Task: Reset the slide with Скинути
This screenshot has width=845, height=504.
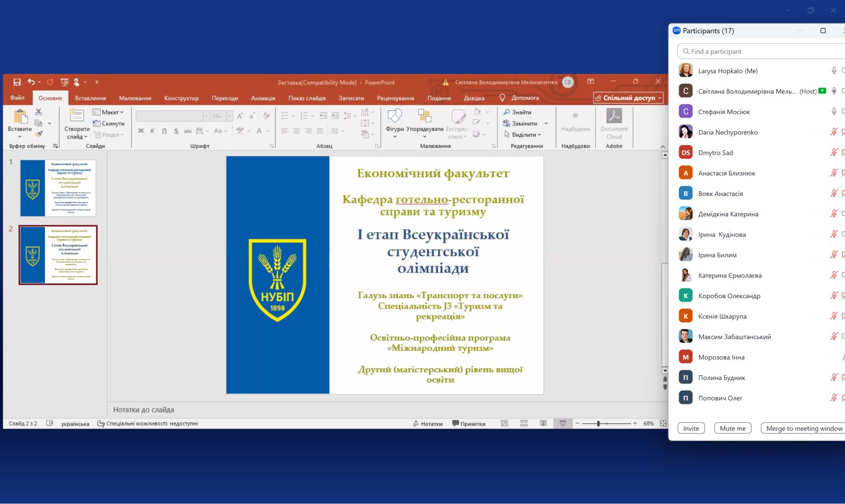Action: [x=109, y=123]
